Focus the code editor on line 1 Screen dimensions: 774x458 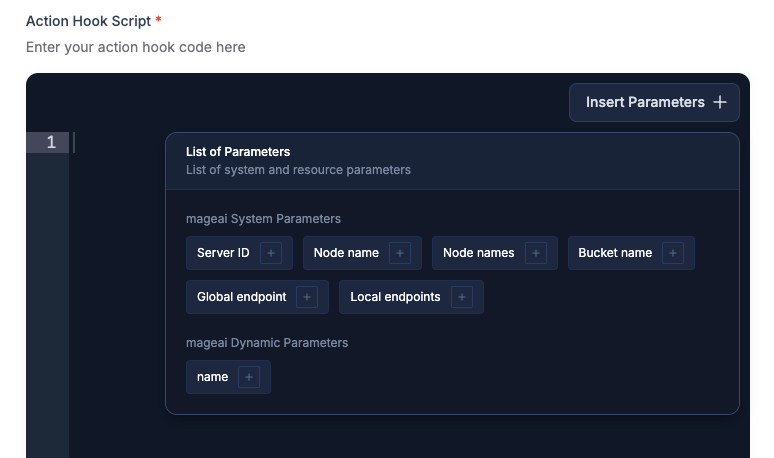118,143
